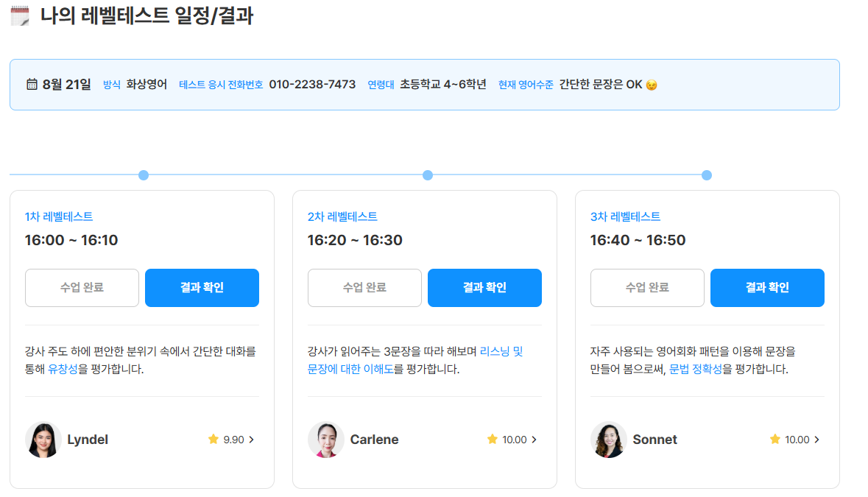Select the middle timeline dot above 2차 레벨테스트
This screenshot has height=497, width=868.
[427, 175]
